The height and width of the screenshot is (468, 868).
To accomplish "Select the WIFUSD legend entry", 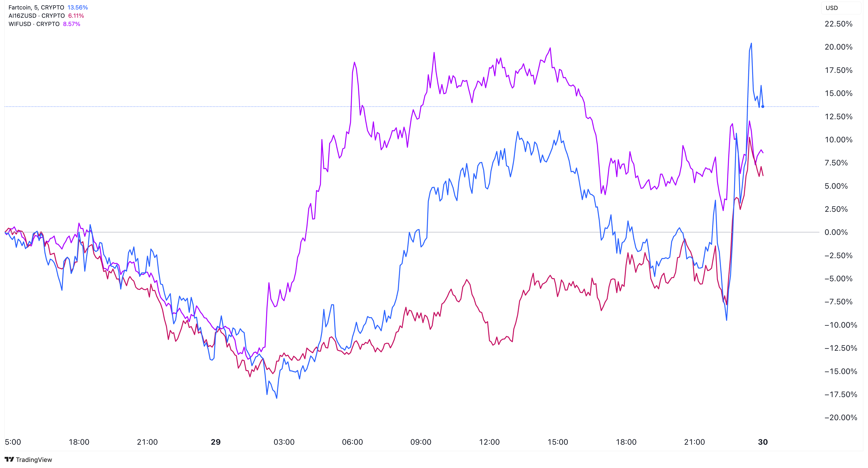I will [34, 24].
